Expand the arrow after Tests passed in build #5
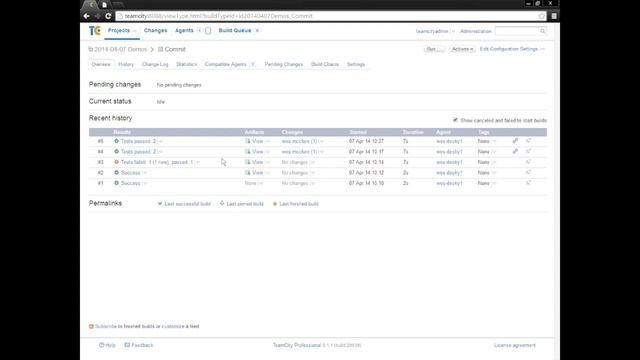640x360 pixels. (160, 141)
